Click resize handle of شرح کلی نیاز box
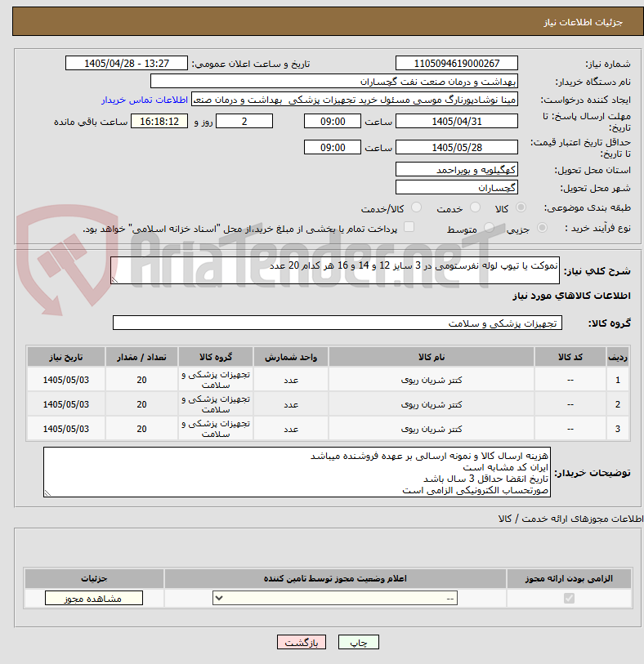 tap(114, 280)
